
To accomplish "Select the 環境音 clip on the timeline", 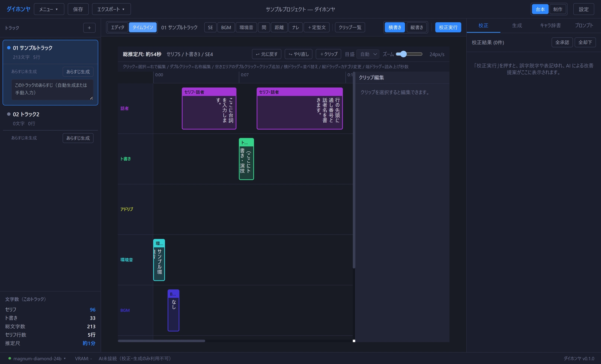I will (159, 260).
